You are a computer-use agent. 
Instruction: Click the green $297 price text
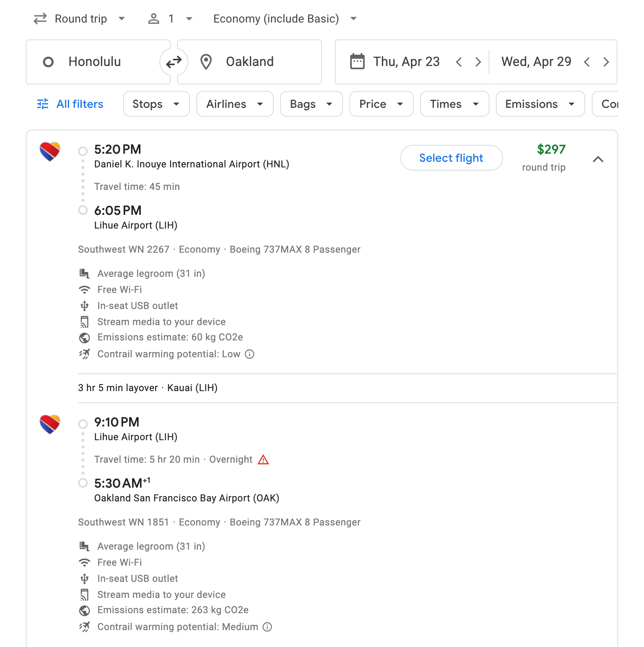point(551,150)
